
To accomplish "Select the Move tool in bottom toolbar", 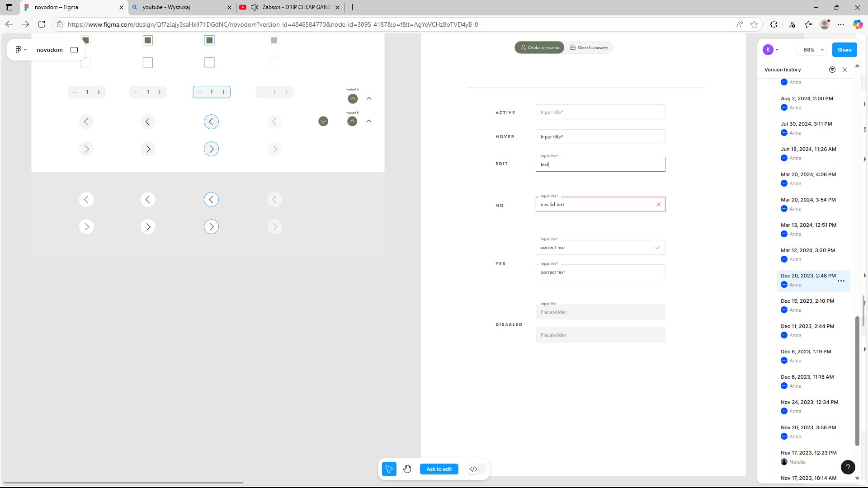I will pyautogui.click(x=389, y=469).
